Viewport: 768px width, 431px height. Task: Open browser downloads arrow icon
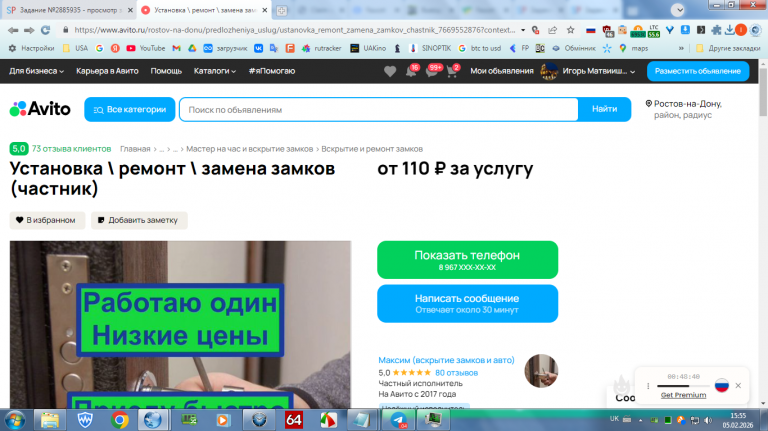click(x=729, y=30)
